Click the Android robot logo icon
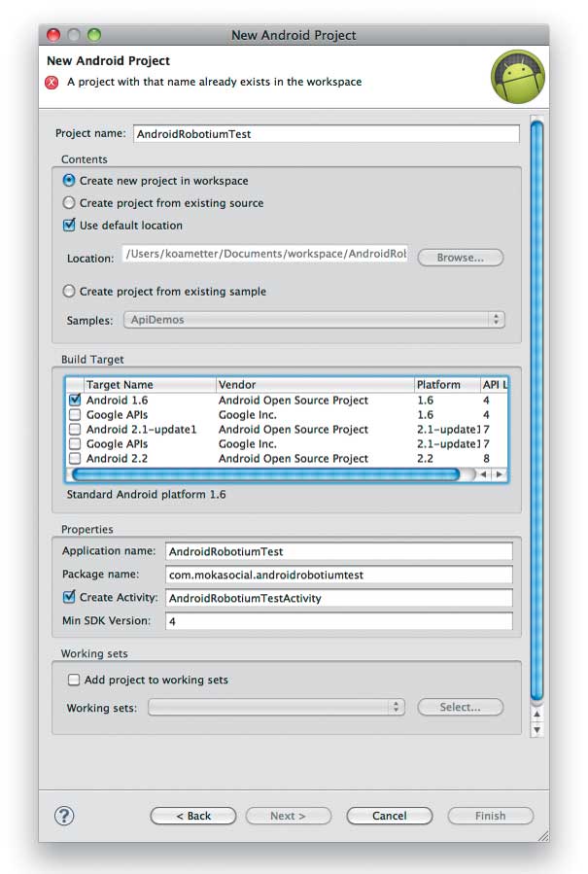 [518, 77]
